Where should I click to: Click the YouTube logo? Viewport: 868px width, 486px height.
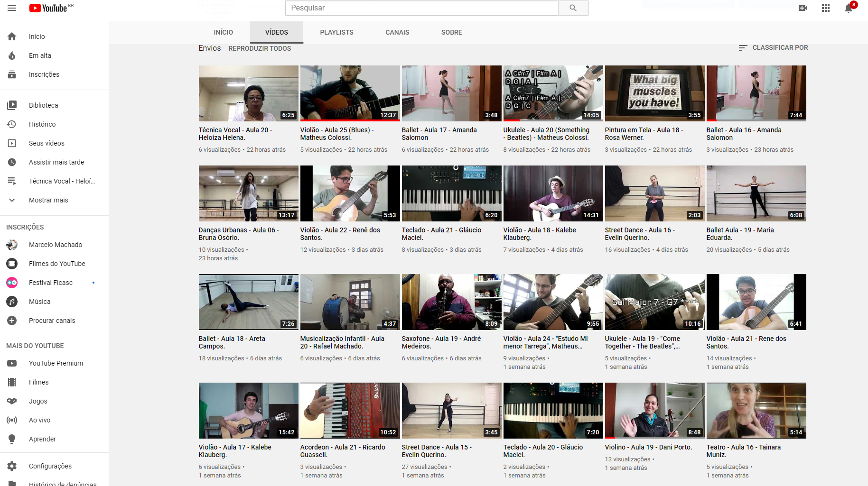pos(48,8)
